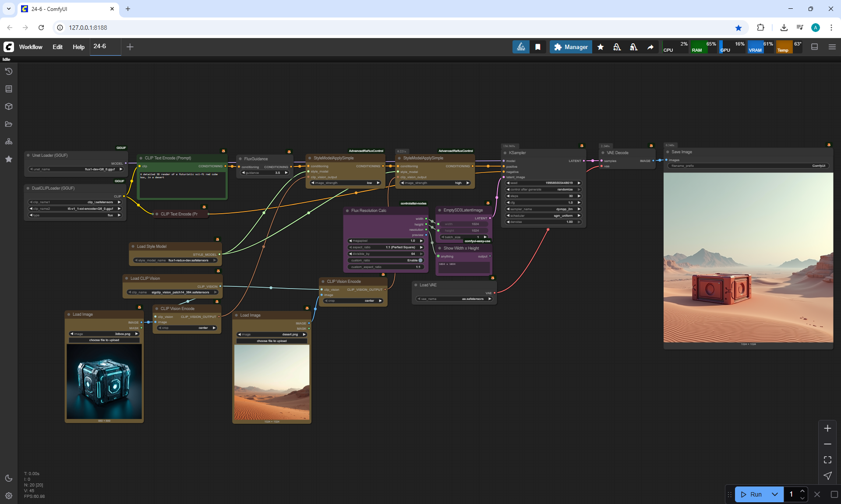Click the star favorites icon beside Manager
Image resolution: width=841 pixels, height=504 pixels.
[x=601, y=47]
